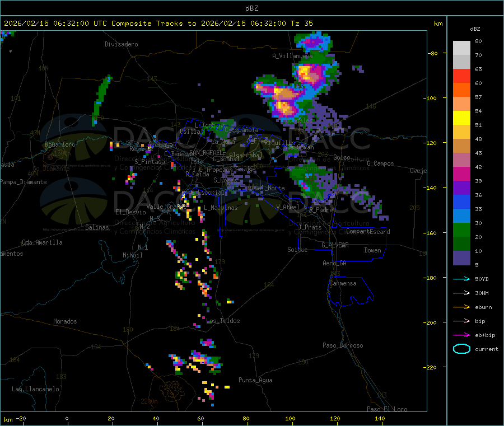Screen dimensions: 504x426
Task: Click the 'El_Desvio' map label
Action: 130,212
